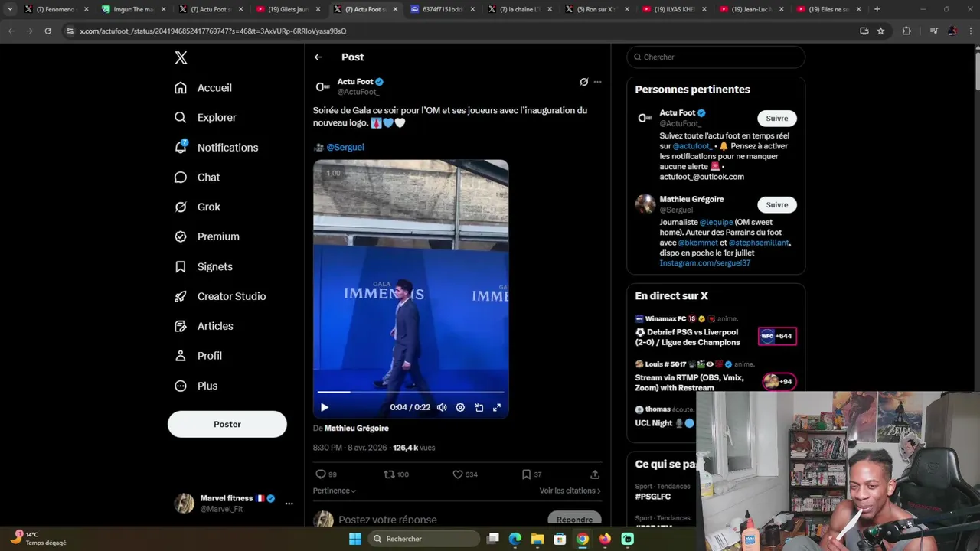The height and width of the screenshot is (551, 980).
Task: Seek on the video progress bar
Action: [411, 392]
